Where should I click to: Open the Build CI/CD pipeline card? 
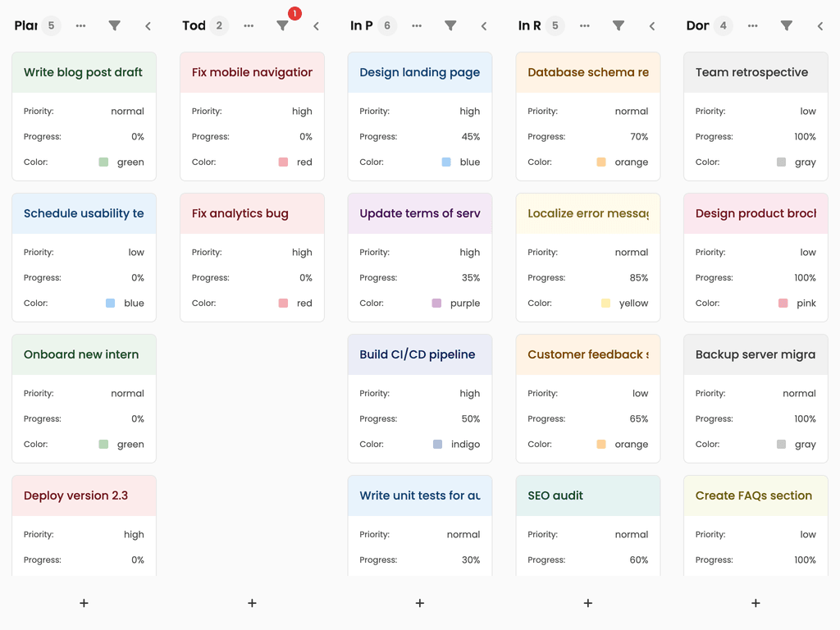point(420,399)
